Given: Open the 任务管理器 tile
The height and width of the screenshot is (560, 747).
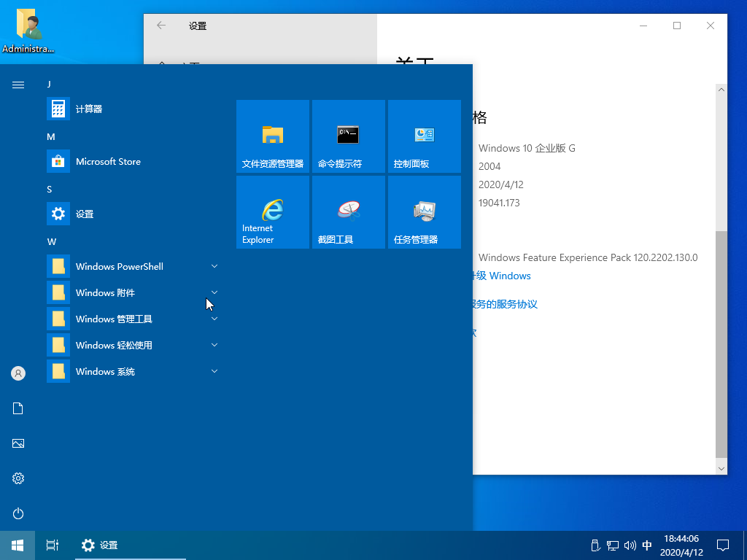Looking at the screenshot, I should pos(425,212).
